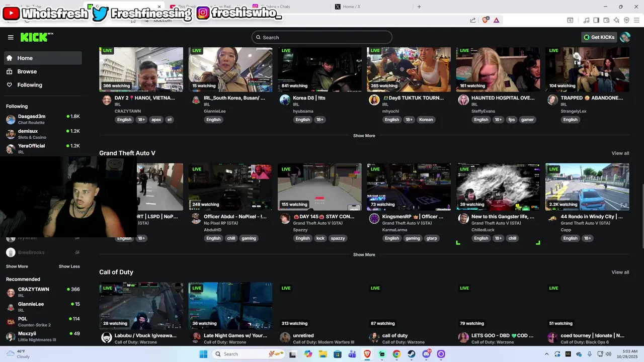The image size is (644, 362).
Task: Open Microsoft Teams from the taskbar
Action: coord(352,354)
